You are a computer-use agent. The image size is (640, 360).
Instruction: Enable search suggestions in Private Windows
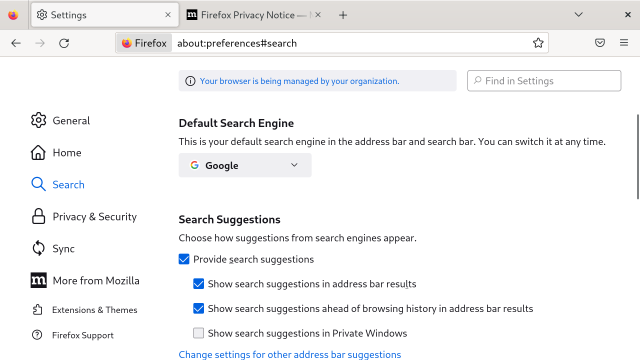tap(198, 333)
